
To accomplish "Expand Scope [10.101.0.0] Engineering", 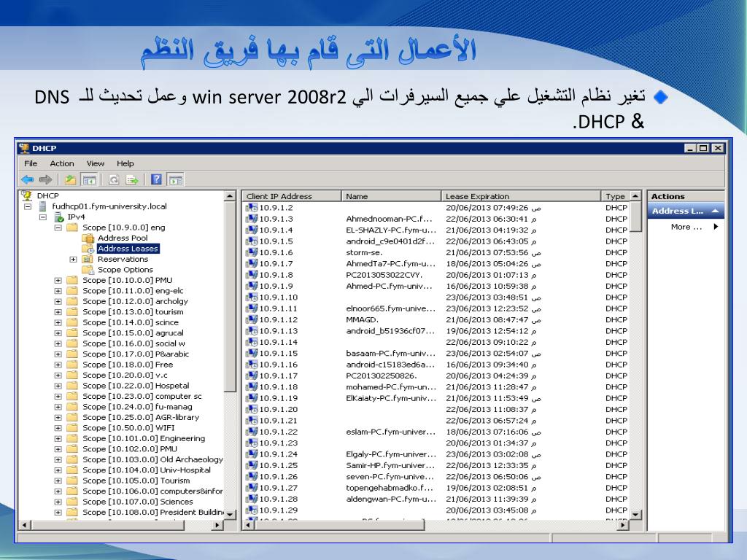I will click(58, 438).
